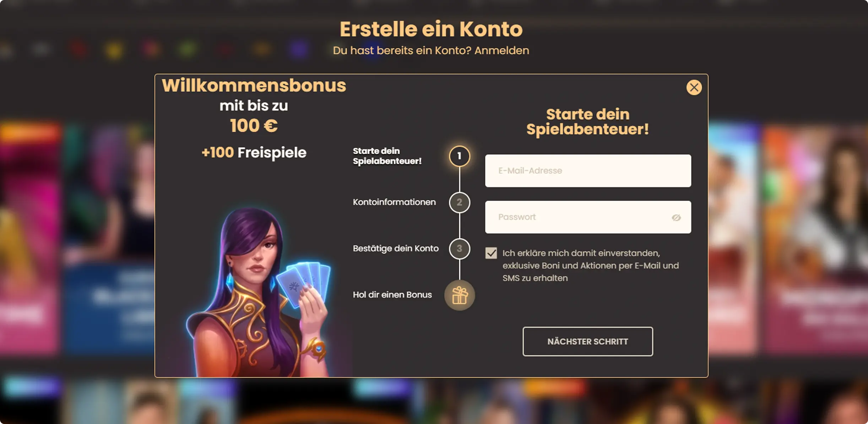868x424 pixels.
Task: Close the registration dialog with X icon
Action: click(694, 87)
